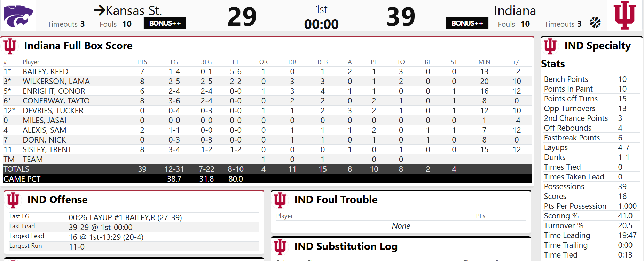Viewport: 644px width, 261px height.
Task: Click IU logo in IND Specialty Stats header
Action: pos(550,46)
